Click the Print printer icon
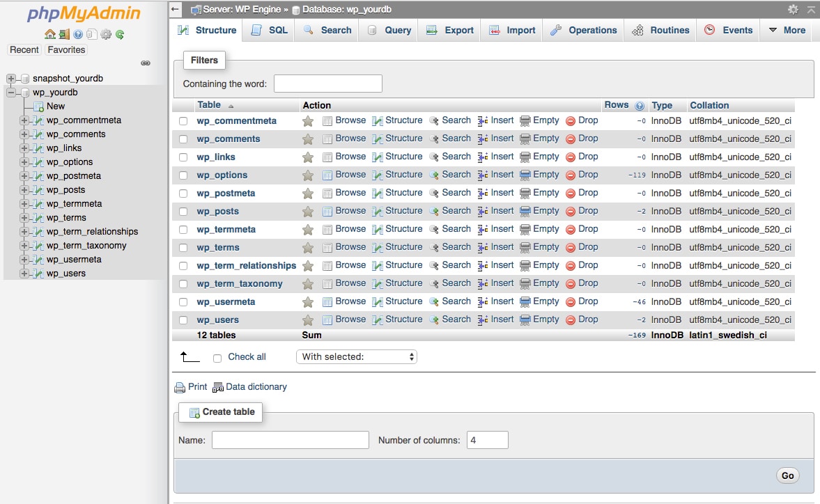The width and height of the screenshot is (820, 504). 180,388
